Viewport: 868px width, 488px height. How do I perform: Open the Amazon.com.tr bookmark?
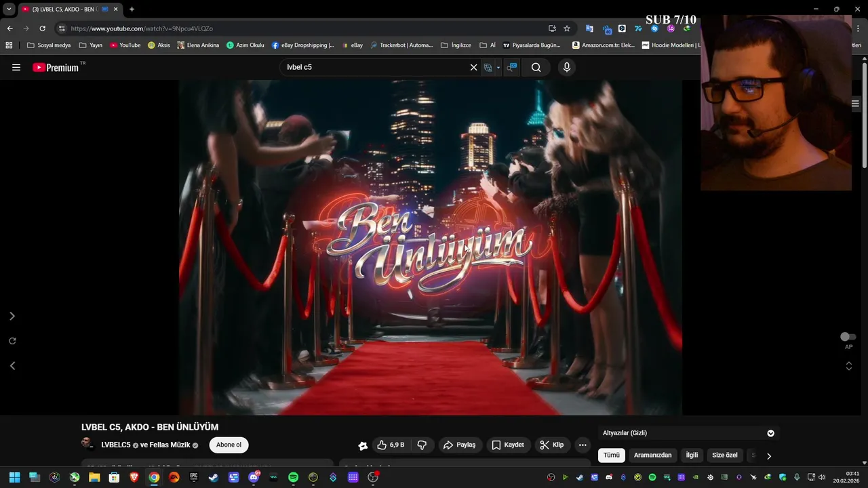tap(604, 45)
